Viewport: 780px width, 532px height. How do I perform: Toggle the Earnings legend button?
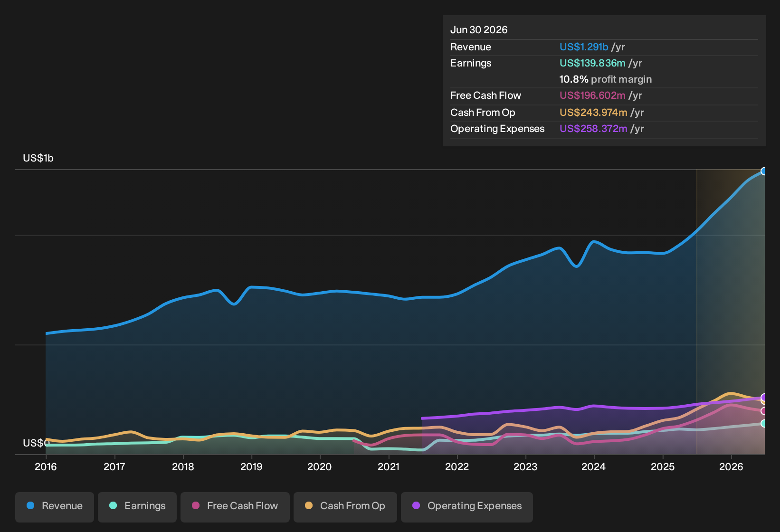coord(137,507)
